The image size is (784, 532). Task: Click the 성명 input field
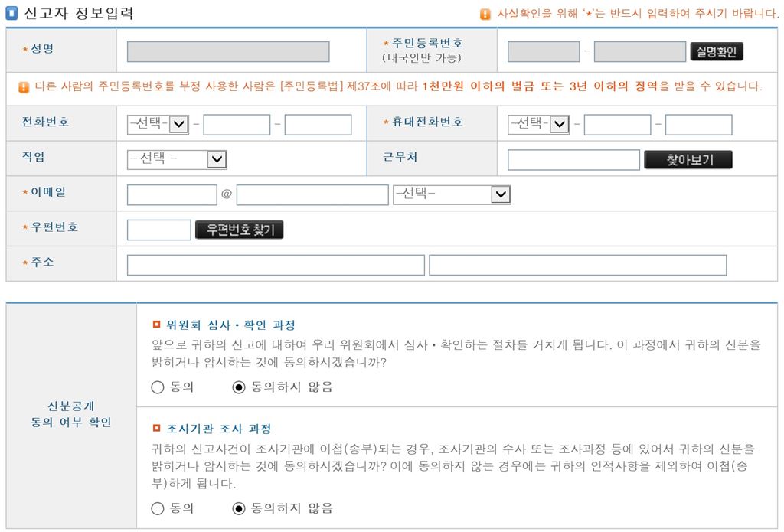[x=226, y=51]
